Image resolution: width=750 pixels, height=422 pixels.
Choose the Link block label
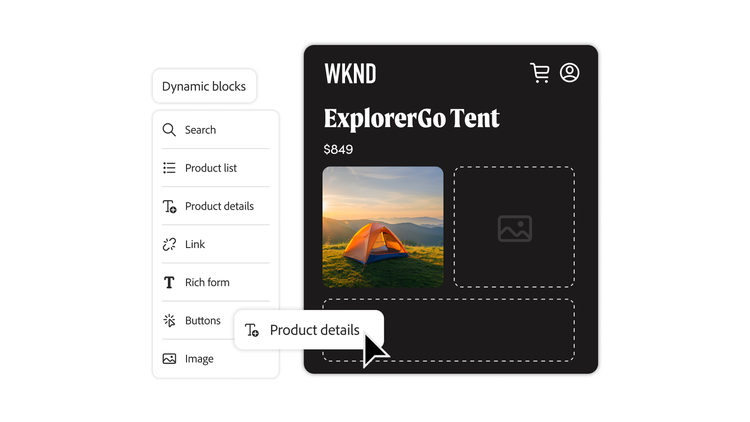(195, 244)
